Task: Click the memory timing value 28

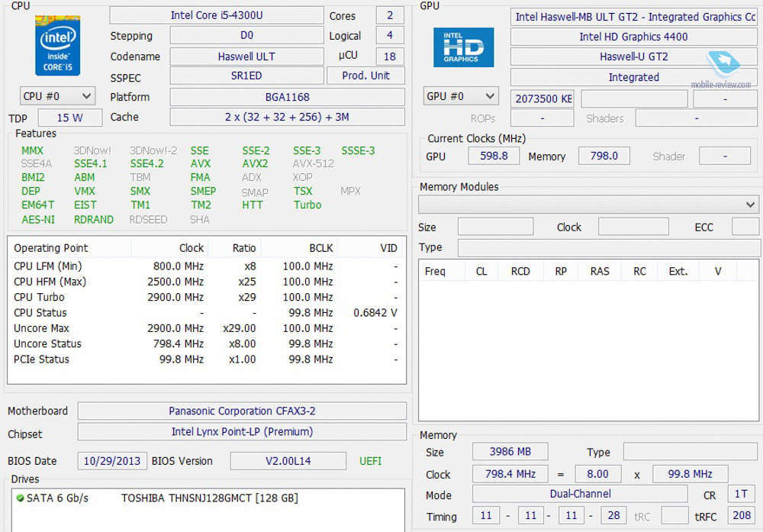Action: click(614, 515)
